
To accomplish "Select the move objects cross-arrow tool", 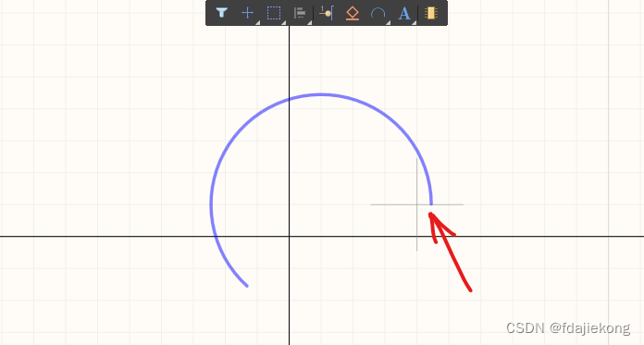I will (x=247, y=13).
